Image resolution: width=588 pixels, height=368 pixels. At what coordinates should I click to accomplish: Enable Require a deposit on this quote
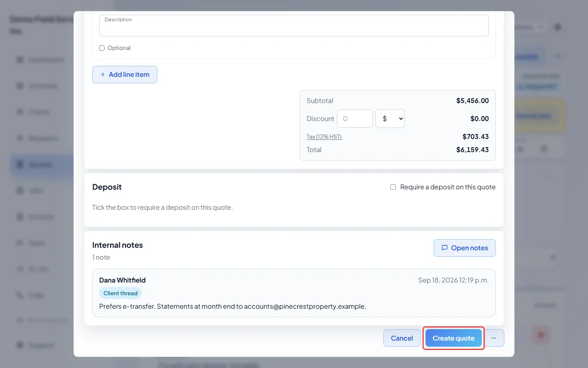pos(393,187)
